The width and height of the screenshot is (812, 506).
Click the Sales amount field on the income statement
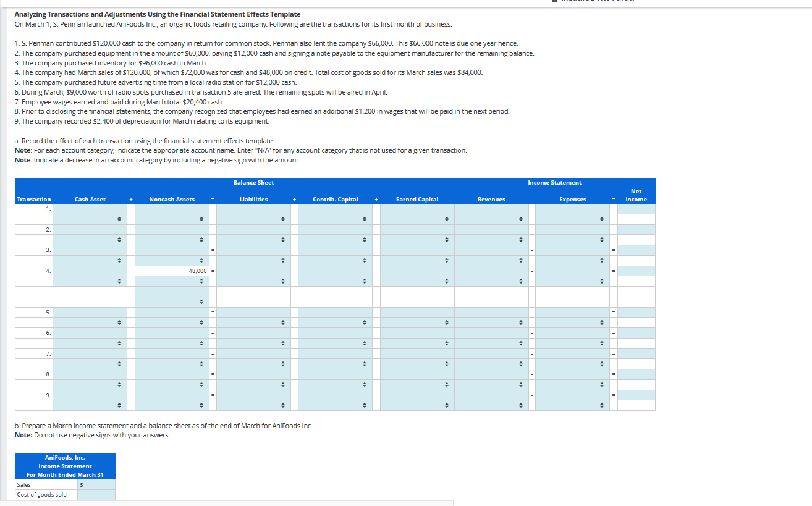pyautogui.click(x=98, y=484)
